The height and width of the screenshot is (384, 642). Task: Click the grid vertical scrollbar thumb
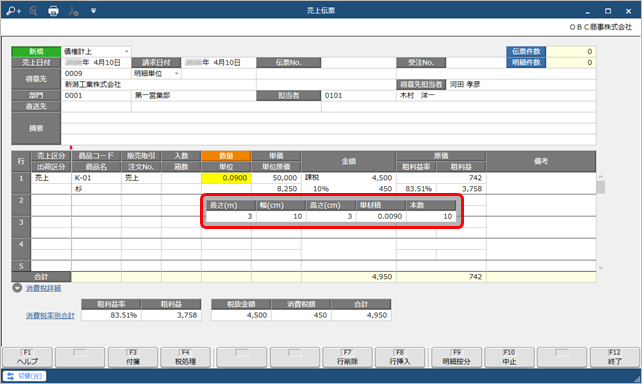tap(601, 187)
